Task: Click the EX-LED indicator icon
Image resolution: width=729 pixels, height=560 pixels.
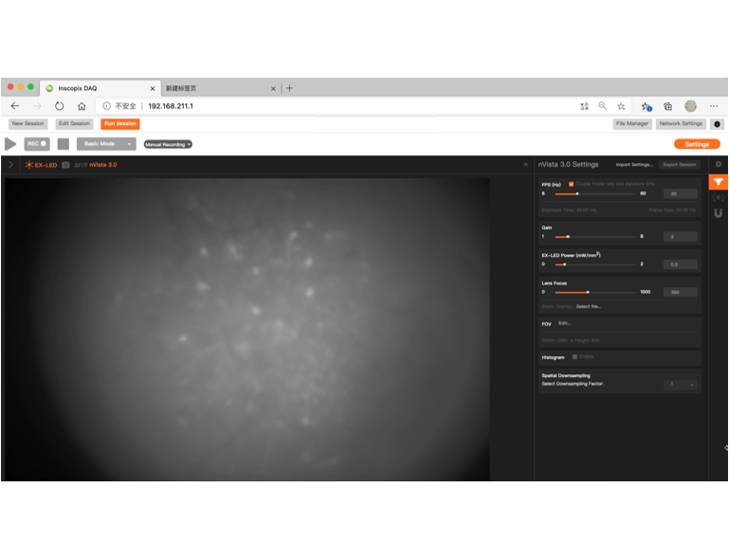Action: (30, 165)
